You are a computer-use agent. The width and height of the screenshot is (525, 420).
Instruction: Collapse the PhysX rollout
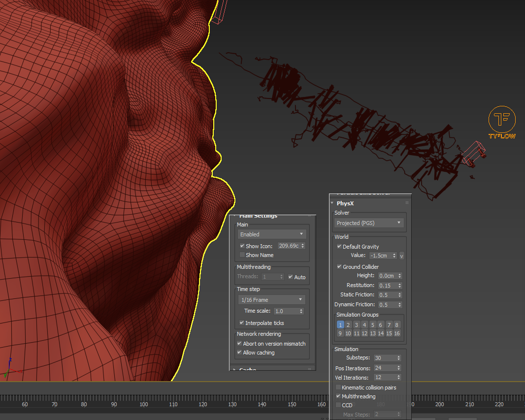[x=332, y=203]
